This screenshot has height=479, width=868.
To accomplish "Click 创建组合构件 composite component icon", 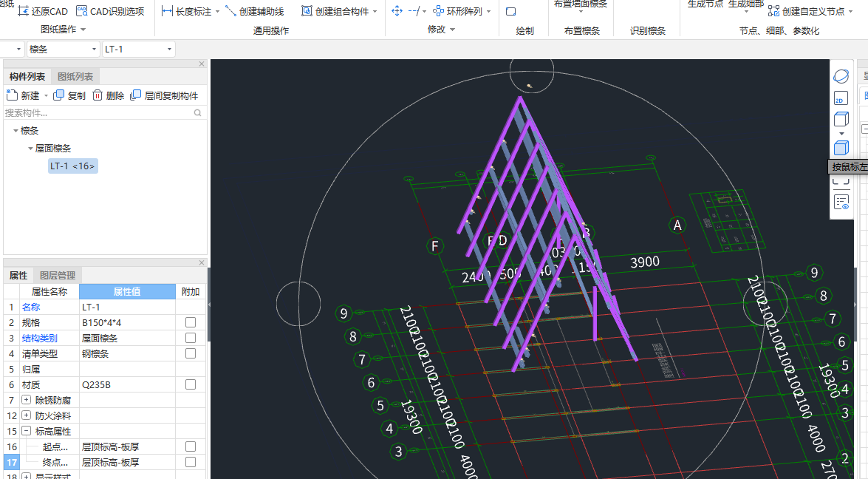I will pyautogui.click(x=307, y=11).
